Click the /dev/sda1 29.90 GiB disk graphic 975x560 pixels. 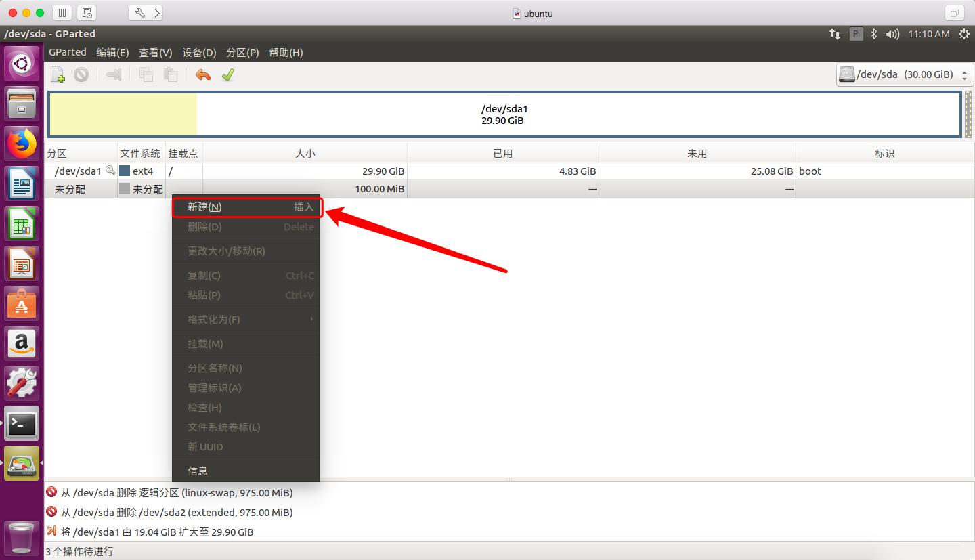[505, 114]
